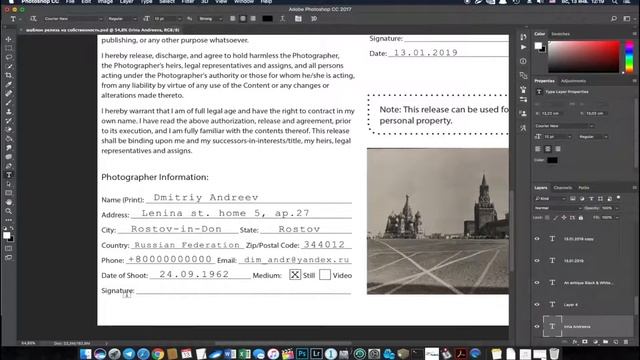The image size is (640, 360).
Task: Open the font style Regular dropdown in options bar
Action: [122, 19]
